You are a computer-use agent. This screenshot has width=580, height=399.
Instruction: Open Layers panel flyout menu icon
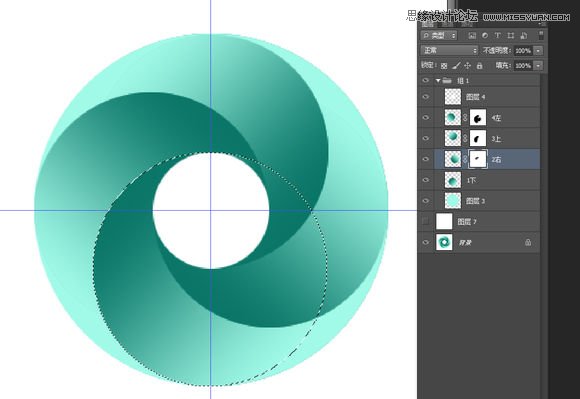(542, 24)
